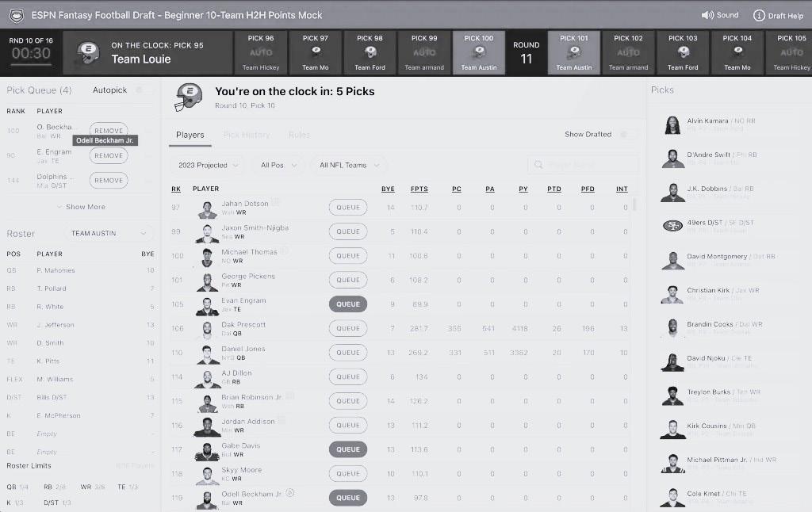Toggle queued state for Gabe Davis
Viewport: 812px width, 512px height.
348,449
